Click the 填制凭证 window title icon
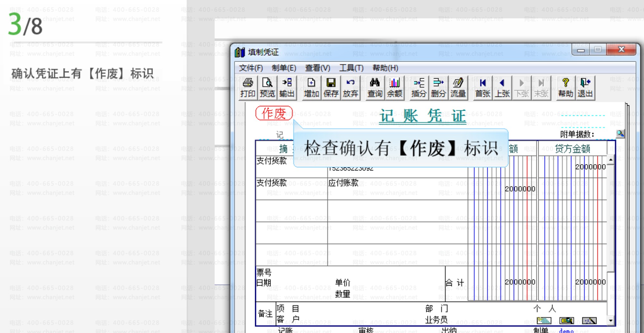The image size is (644, 333). (x=240, y=52)
